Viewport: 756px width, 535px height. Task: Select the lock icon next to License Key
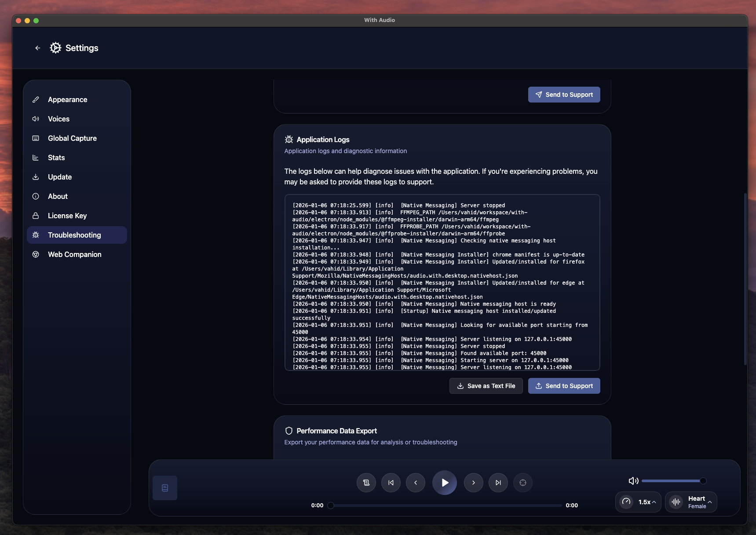(x=36, y=216)
